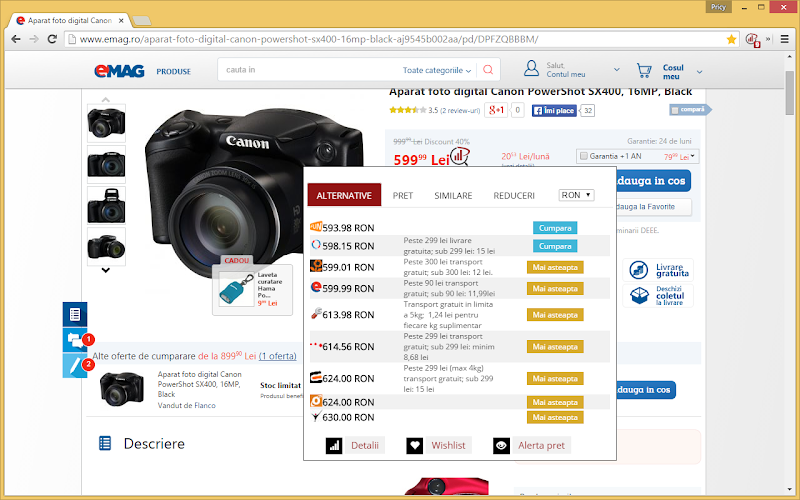
Task: Click the Deschizi coletul la livrare badge
Action: pyautogui.click(x=658, y=295)
